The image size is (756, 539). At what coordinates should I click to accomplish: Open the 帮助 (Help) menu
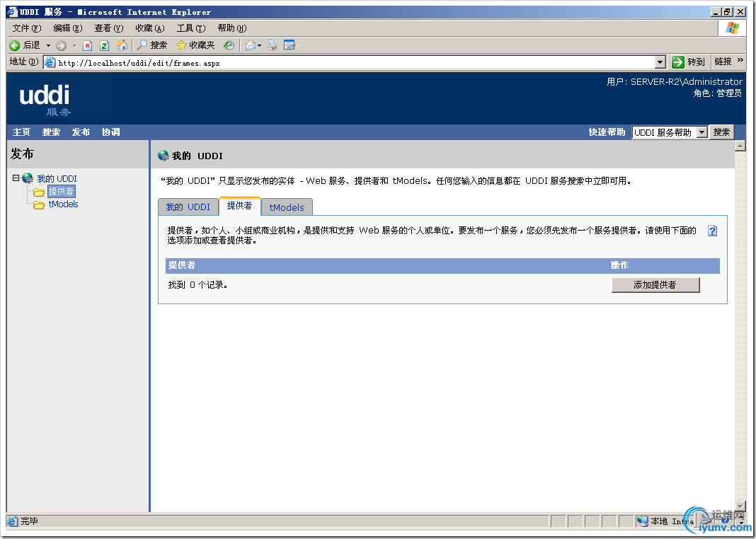click(232, 28)
